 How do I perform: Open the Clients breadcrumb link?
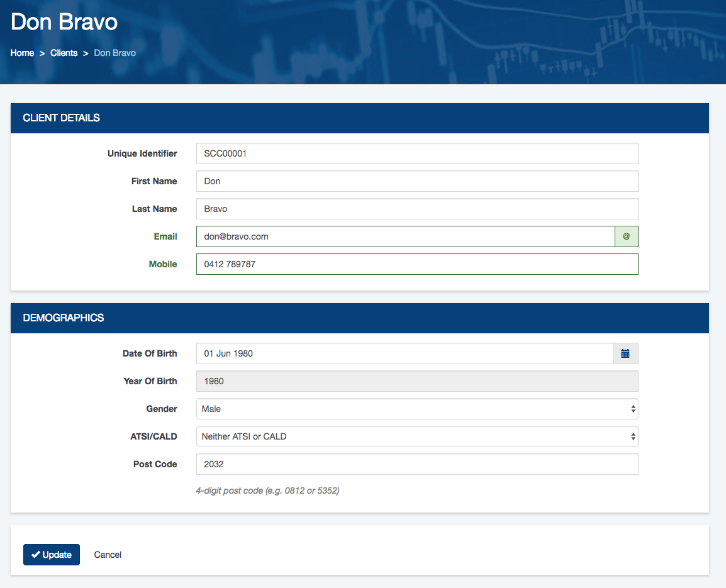(x=64, y=53)
